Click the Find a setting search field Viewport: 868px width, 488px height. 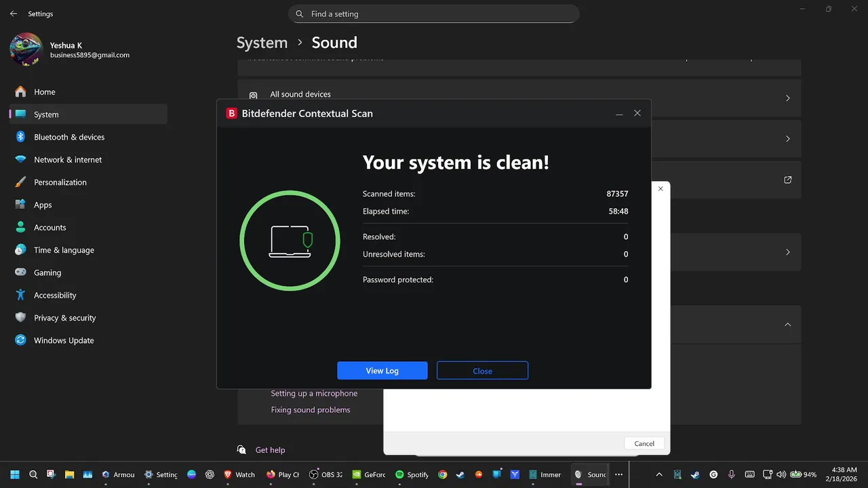(434, 14)
